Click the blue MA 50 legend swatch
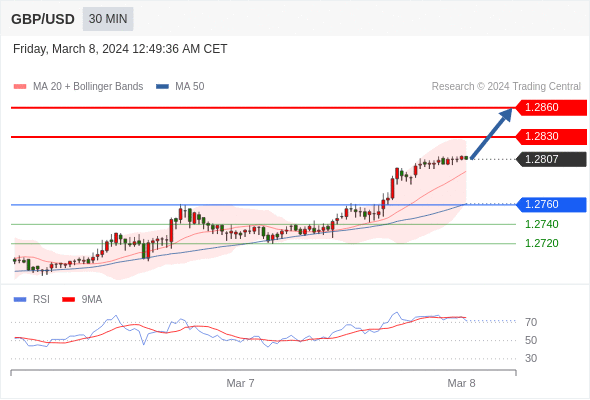The image size is (590, 400). (162, 87)
